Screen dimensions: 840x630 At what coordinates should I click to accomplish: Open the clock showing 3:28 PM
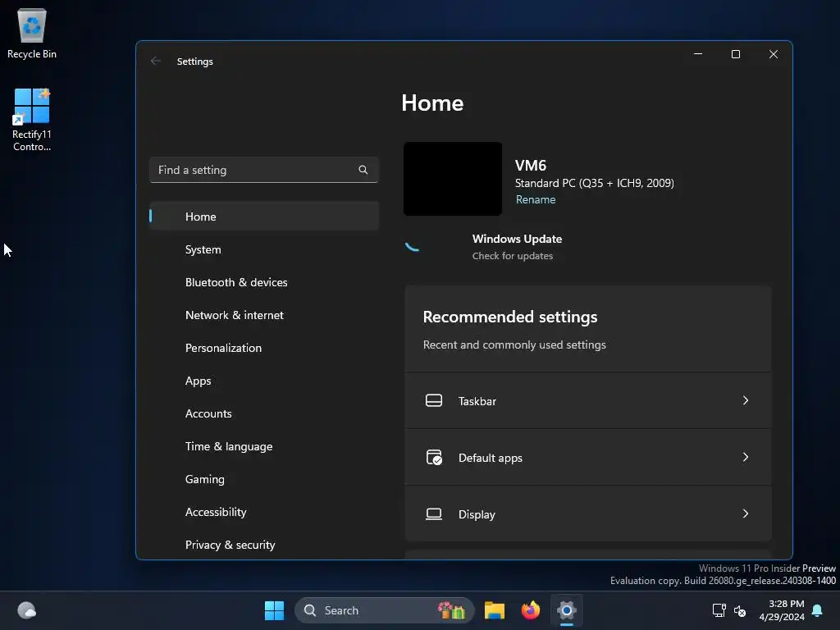point(782,610)
